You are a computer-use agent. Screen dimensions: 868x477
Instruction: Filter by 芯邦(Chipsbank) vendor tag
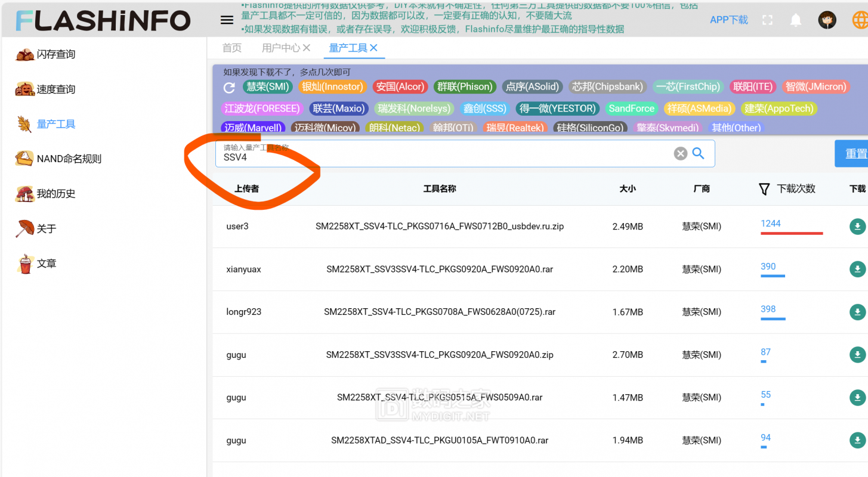pos(607,86)
